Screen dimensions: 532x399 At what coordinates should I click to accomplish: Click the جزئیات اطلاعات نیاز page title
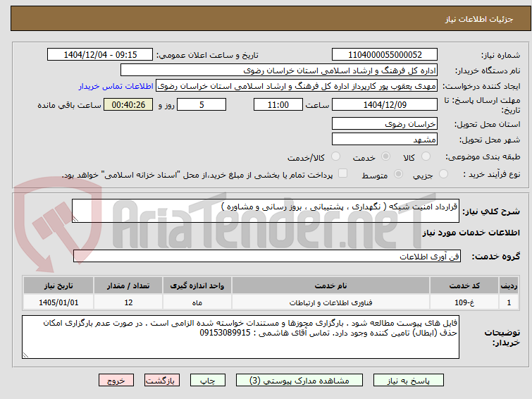pyautogui.click(x=479, y=19)
